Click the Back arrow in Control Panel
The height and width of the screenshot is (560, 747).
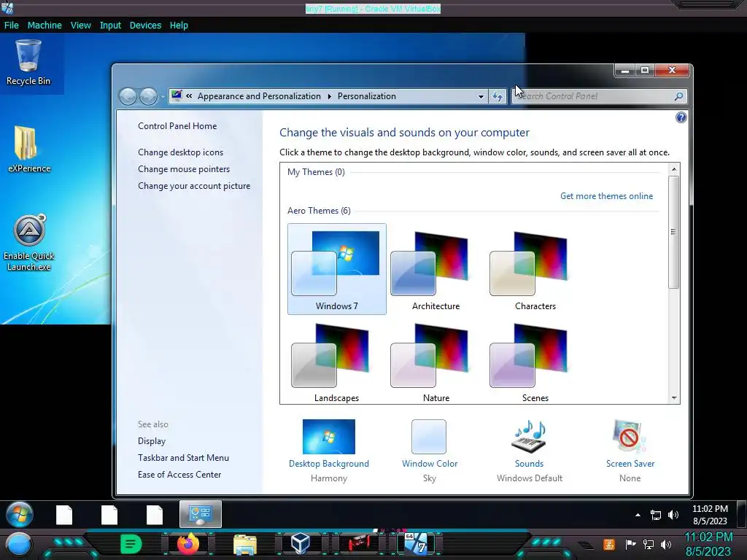(128, 96)
